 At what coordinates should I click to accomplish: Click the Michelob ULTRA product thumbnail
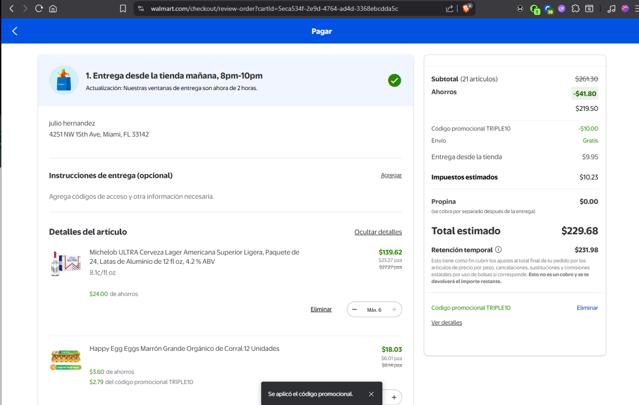pyautogui.click(x=66, y=264)
